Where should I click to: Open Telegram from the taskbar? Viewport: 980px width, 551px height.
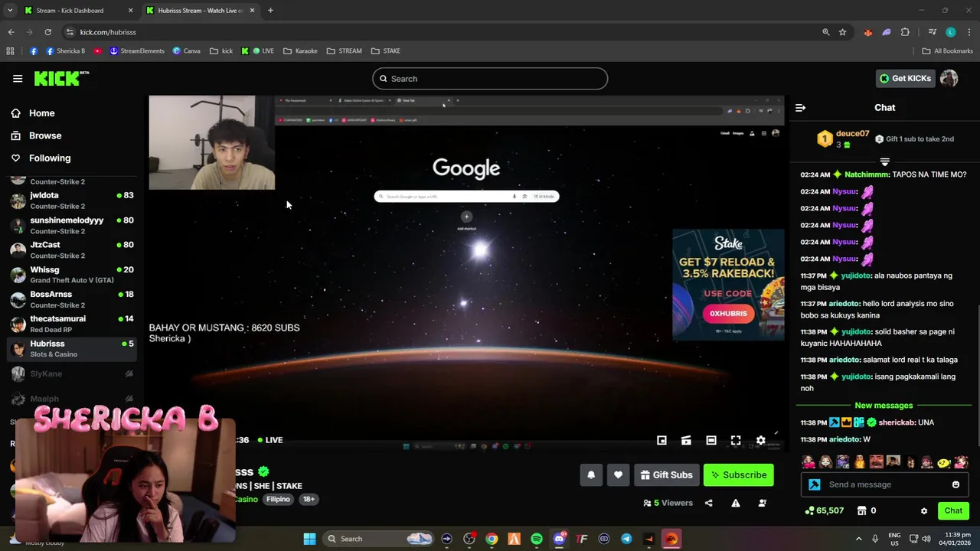pos(626,539)
